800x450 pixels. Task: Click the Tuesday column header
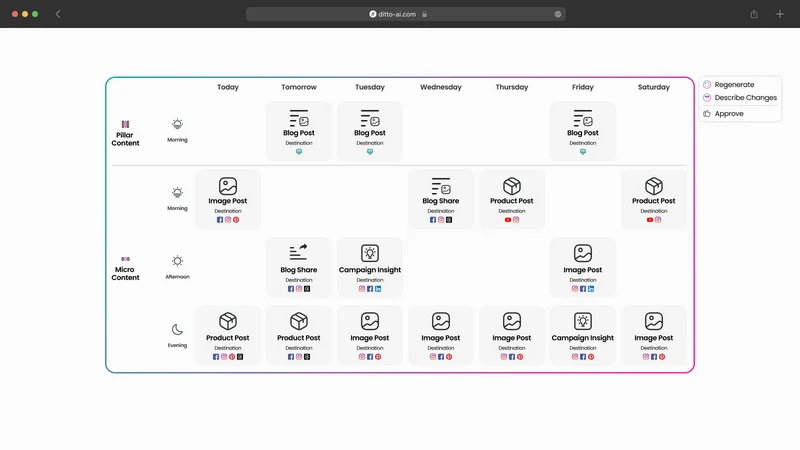click(x=370, y=87)
